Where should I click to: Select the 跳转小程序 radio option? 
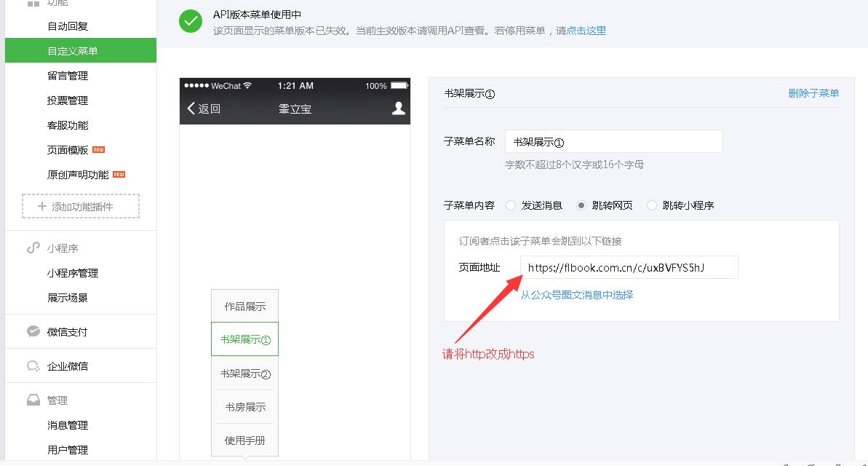pyautogui.click(x=652, y=205)
